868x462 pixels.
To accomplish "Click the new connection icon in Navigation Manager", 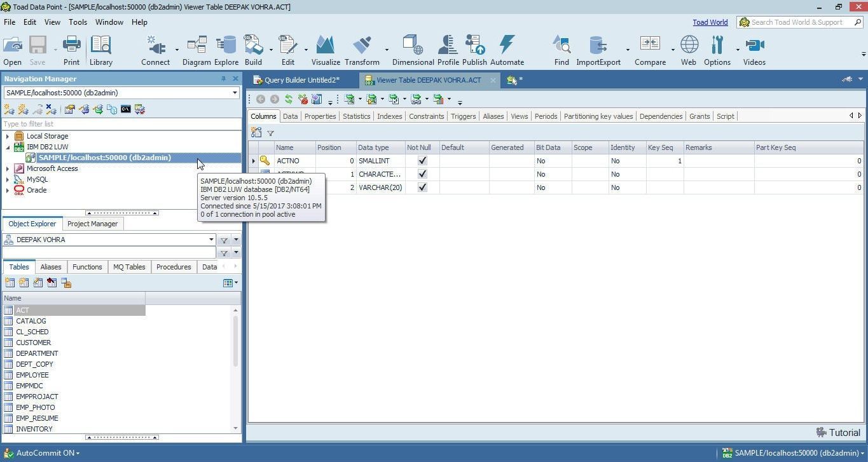I will tap(9, 109).
